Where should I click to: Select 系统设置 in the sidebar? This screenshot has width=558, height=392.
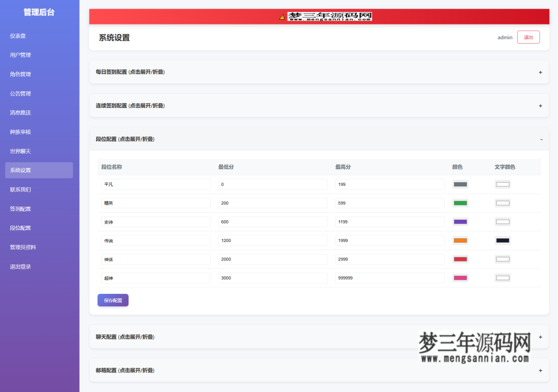tap(22, 170)
